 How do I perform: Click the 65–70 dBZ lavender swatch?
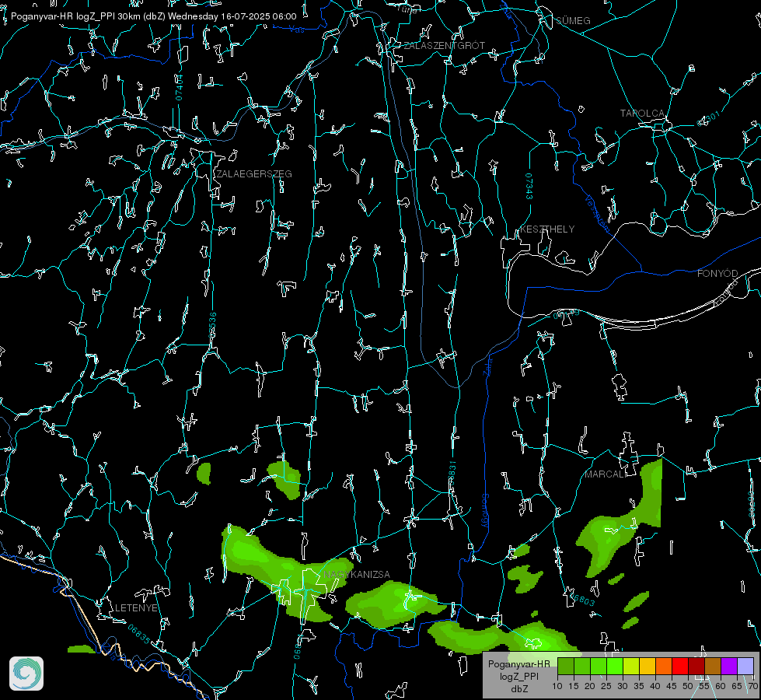tap(745, 666)
